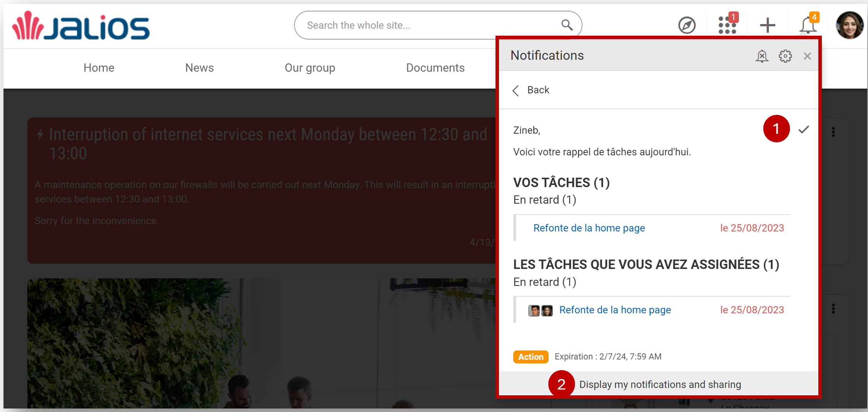Click the orange Action label

530,357
